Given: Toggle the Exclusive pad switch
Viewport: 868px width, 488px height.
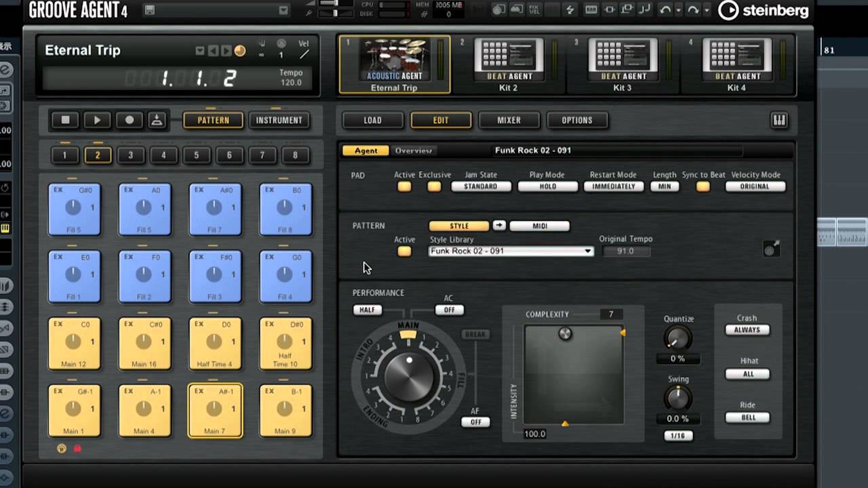Looking at the screenshot, I should click(x=434, y=186).
